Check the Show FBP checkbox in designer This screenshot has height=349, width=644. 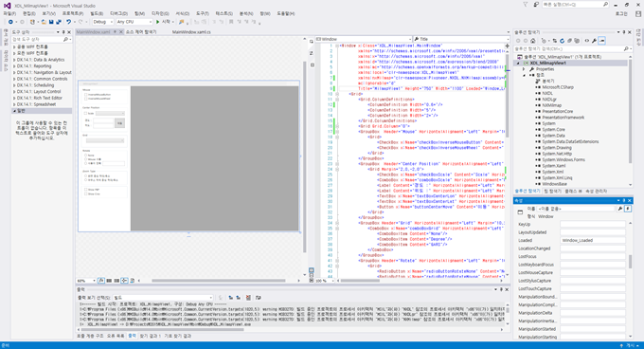tap(86, 190)
